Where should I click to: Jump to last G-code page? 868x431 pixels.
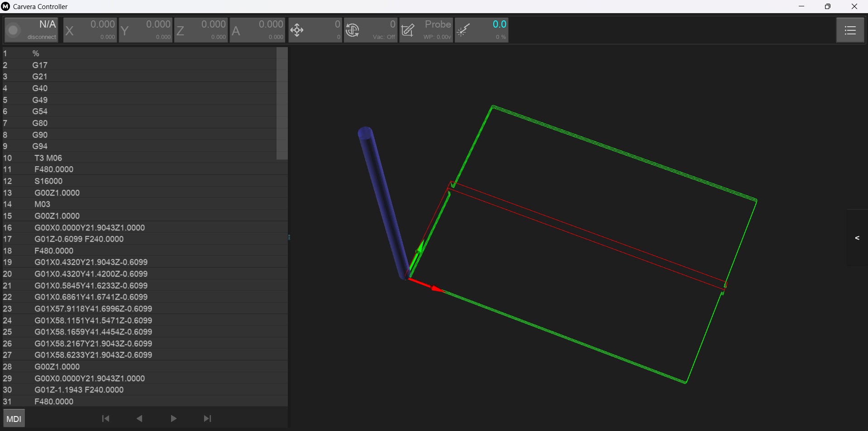coord(207,418)
